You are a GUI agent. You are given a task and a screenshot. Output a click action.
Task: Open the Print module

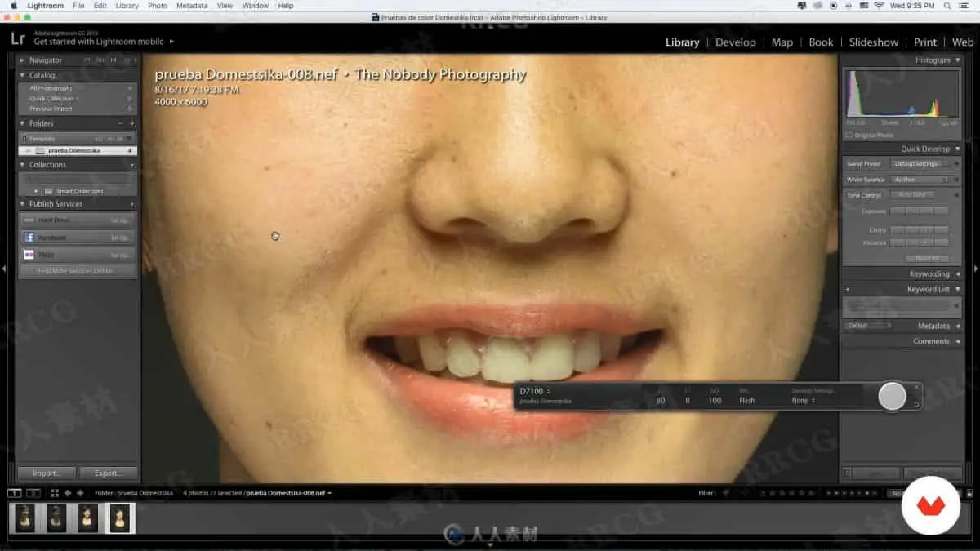[x=925, y=42]
